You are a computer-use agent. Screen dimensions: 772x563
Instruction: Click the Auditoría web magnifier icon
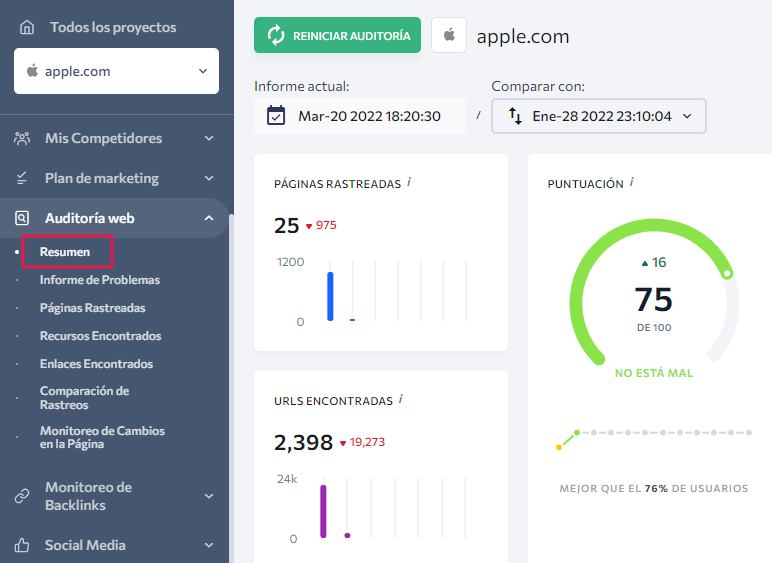(22, 218)
